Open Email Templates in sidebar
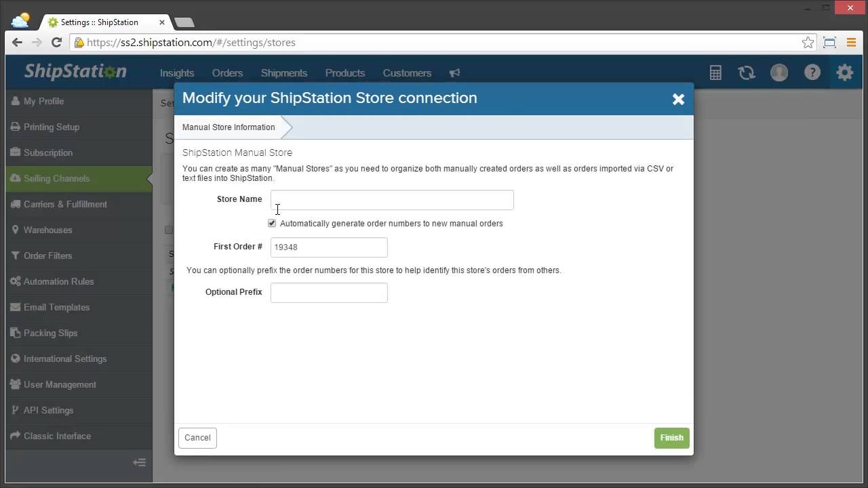The image size is (868, 488). (79, 307)
